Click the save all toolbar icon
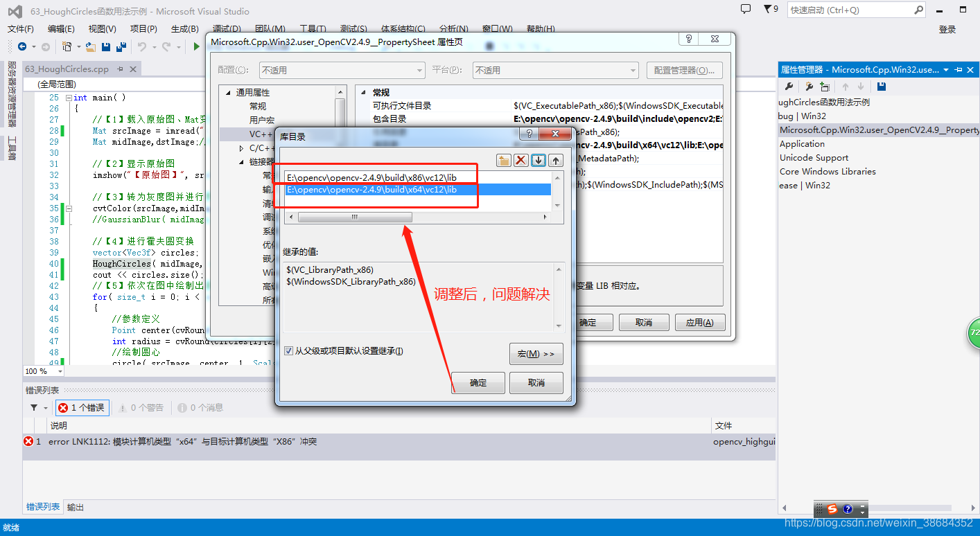The image size is (980, 536). click(121, 46)
